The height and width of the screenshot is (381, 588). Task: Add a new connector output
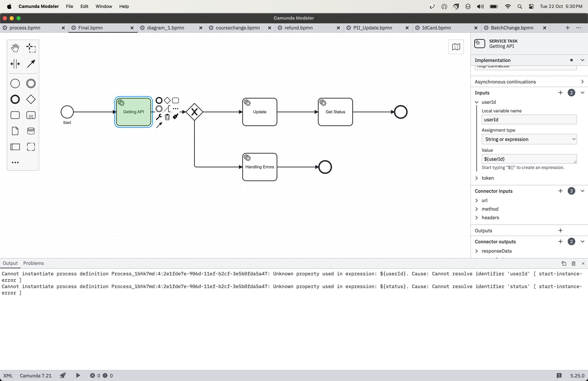click(x=560, y=242)
